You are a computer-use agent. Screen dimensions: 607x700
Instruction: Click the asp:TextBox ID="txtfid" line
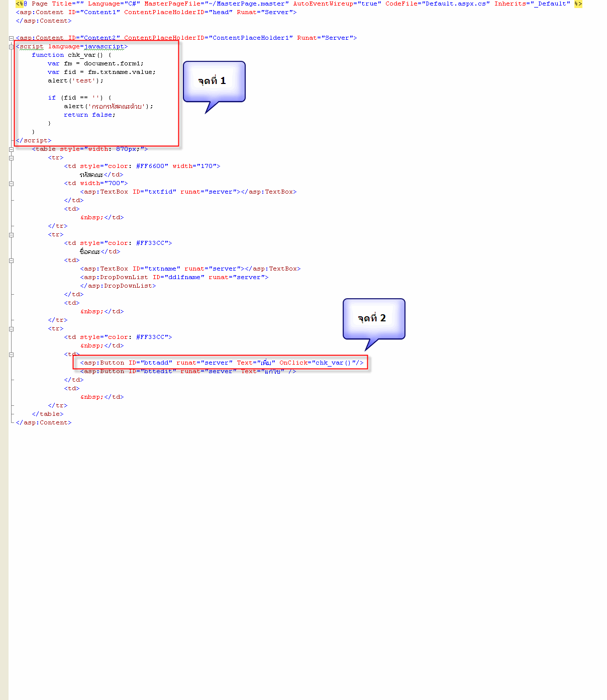(x=188, y=192)
